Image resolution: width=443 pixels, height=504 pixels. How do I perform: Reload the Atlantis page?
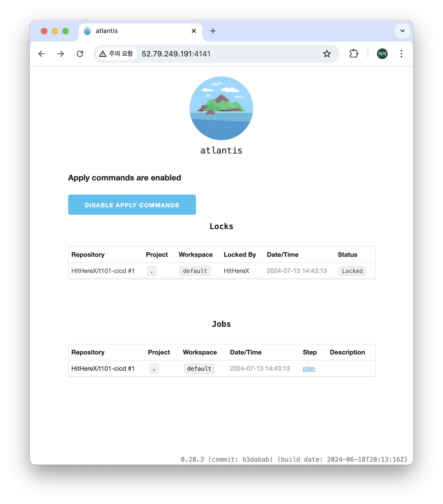[80, 54]
